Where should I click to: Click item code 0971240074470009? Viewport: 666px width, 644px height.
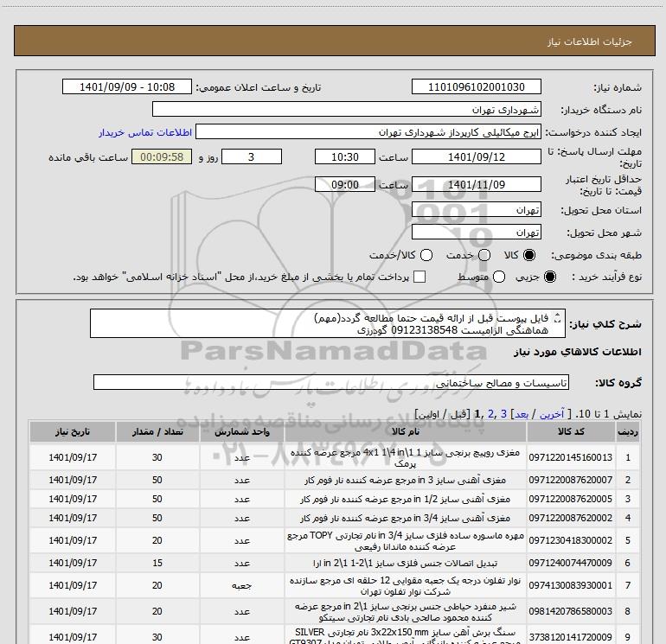(571, 563)
